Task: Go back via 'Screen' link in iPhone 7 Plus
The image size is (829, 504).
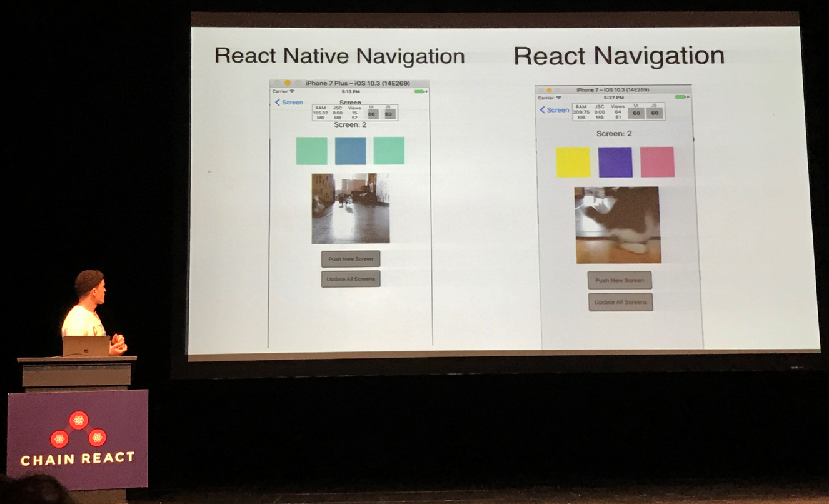Action: pyautogui.click(x=293, y=103)
